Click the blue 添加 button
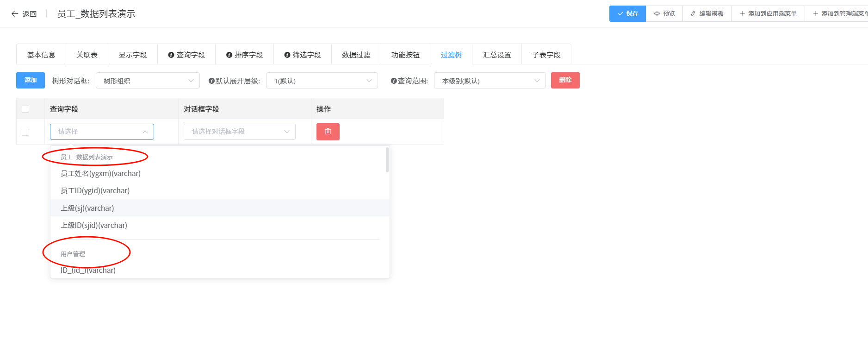This screenshot has width=868, height=353. tap(31, 80)
